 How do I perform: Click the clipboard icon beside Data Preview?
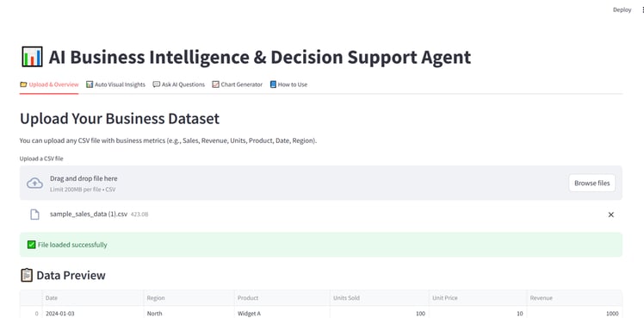[27, 275]
